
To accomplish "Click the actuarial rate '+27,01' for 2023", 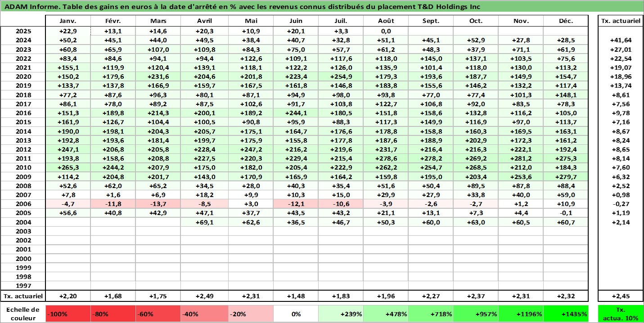I will point(620,49).
